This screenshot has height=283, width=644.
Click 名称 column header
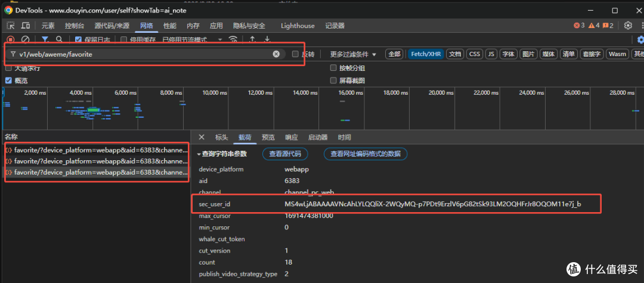pos(11,137)
